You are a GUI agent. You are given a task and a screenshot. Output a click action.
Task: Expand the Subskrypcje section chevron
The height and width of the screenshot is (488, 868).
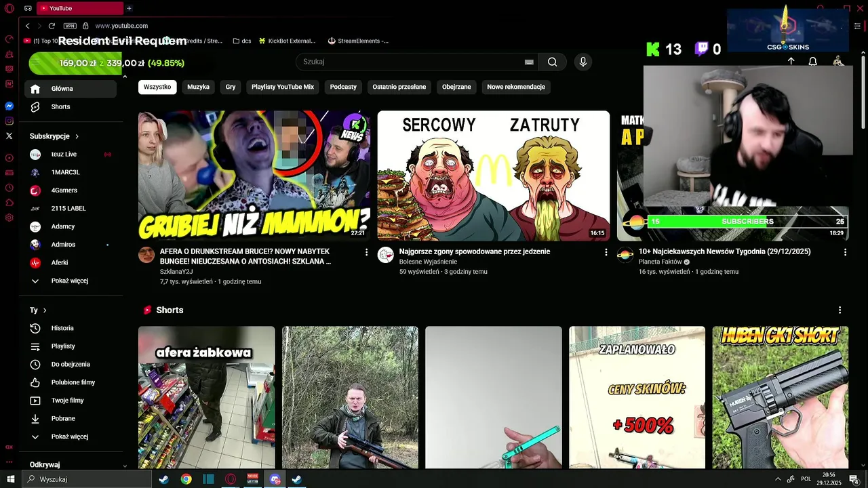coord(77,136)
